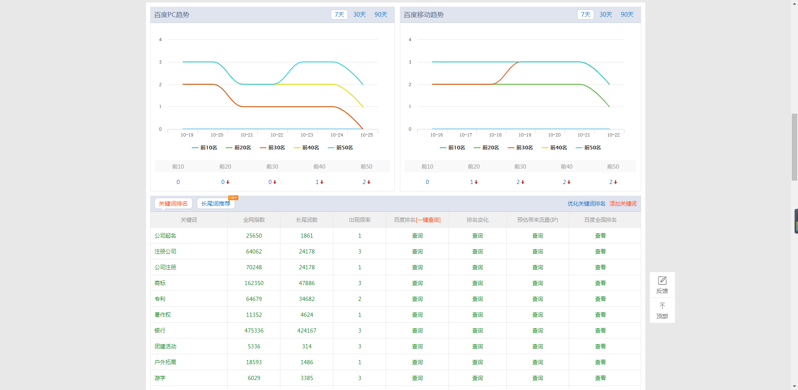Query 排名变化 for the 注册公司 row
This screenshot has width=798, height=390.
[477, 252]
